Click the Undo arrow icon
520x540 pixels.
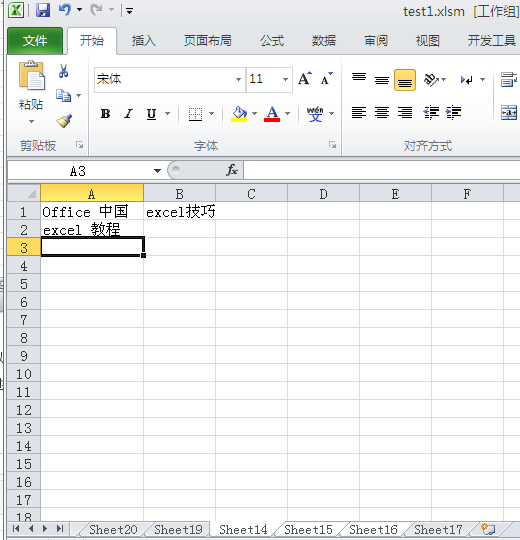[64, 10]
